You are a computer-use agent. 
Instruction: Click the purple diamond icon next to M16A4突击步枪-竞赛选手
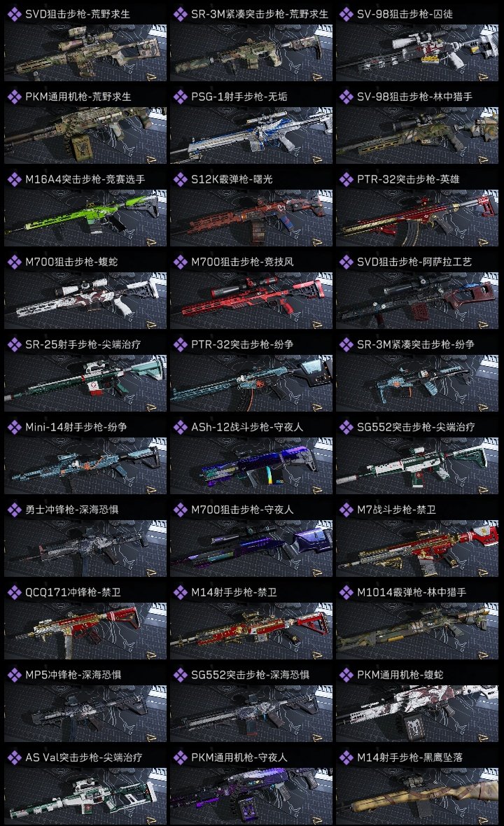pos(14,179)
